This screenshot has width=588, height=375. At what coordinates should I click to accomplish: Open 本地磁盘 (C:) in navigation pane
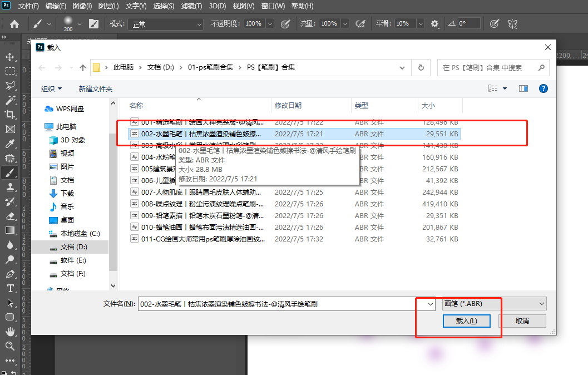(x=80, y=234)
